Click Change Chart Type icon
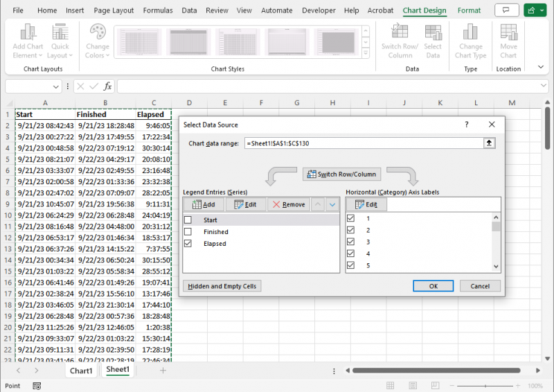This screenshot has height=392, width=554. pyautogui.click(x=470, y=41)
